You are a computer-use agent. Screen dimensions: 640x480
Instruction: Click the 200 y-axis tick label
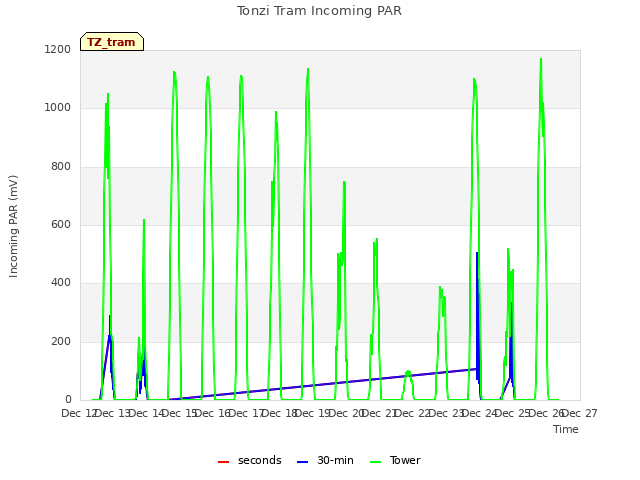click(61, 341)
